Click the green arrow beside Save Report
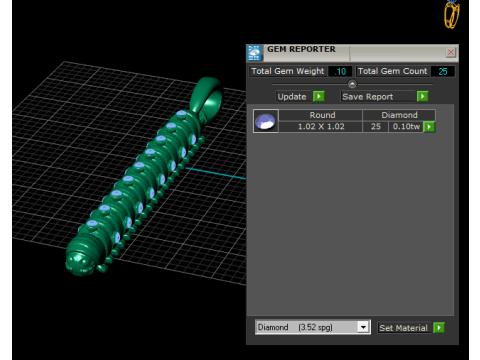Image resolution: width=480 pixels, height=360 pixels. tap(423, 97)
